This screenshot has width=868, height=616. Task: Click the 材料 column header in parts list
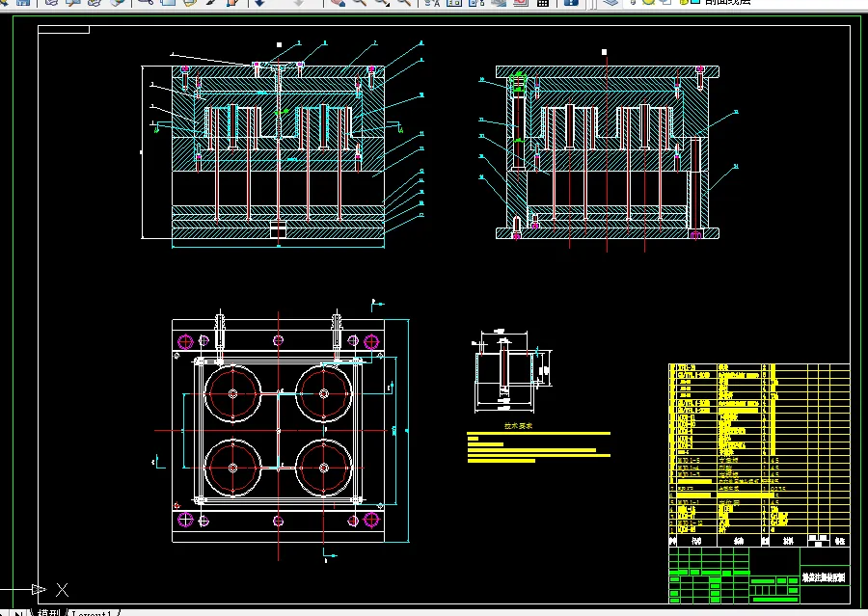click(x=788, y=541)
